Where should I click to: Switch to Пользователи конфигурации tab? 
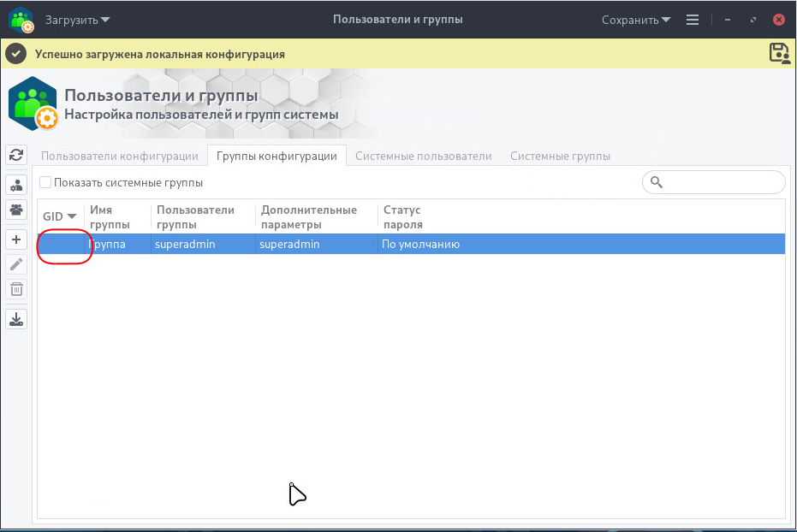click(x=120, y=156)
